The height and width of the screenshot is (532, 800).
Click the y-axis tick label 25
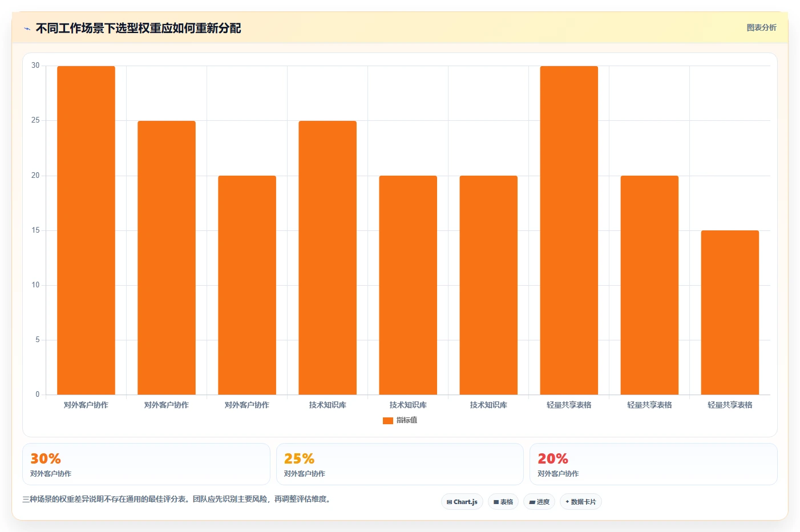coord(35,120)
